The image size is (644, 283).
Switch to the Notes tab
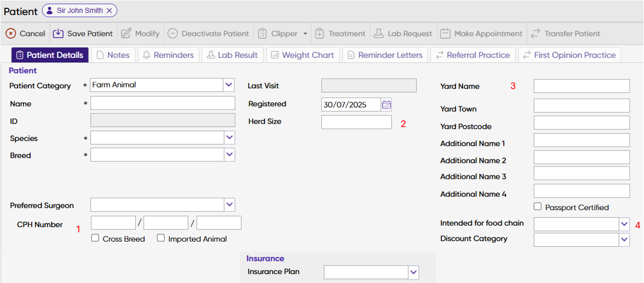click(x=114, y=55)
